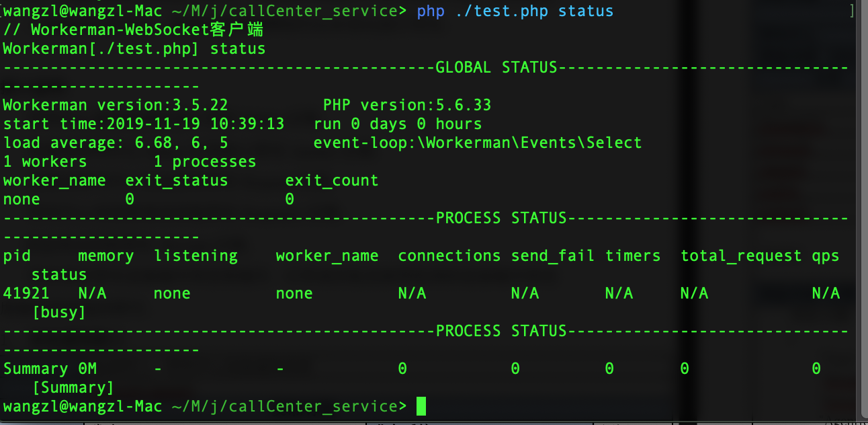Image resolution: width=868 pixels, height=425 pixels.
Task: Click the "timers" column header
Action: (x=633, y=256)
